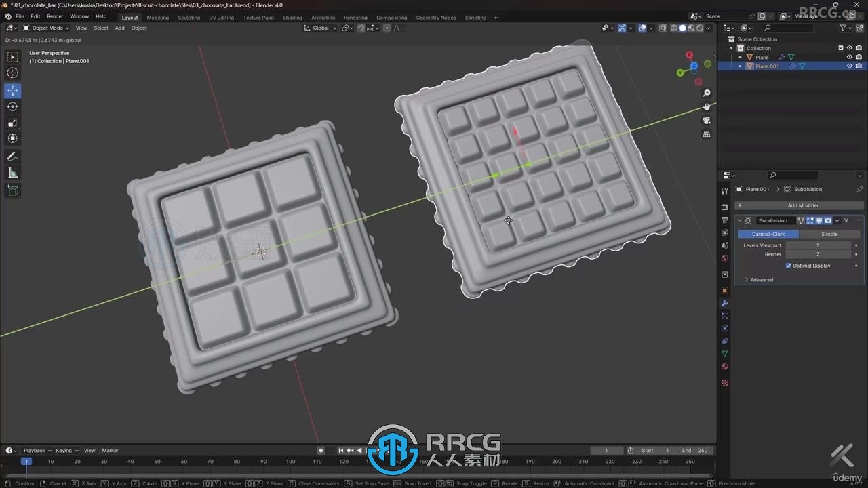The image size is (868, 488).
Task: Toggle Subdivision modifier edit mode display
Action: coord(810,220)
